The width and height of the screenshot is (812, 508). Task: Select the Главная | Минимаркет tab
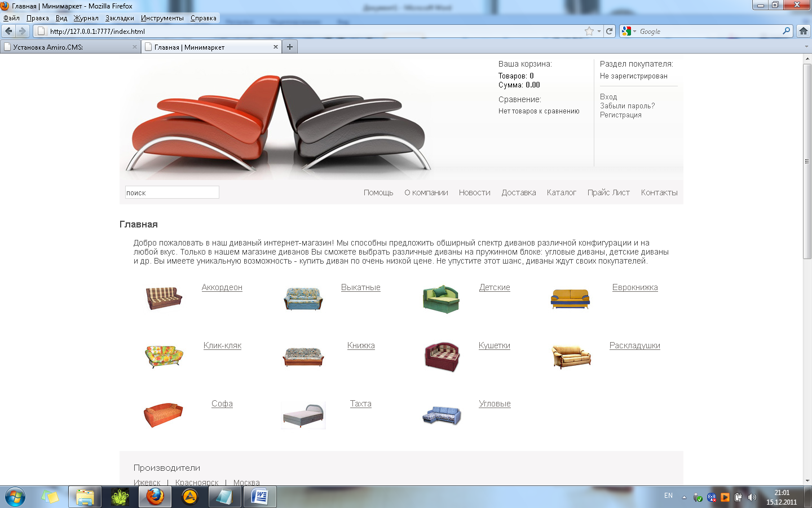coord(211,47)
